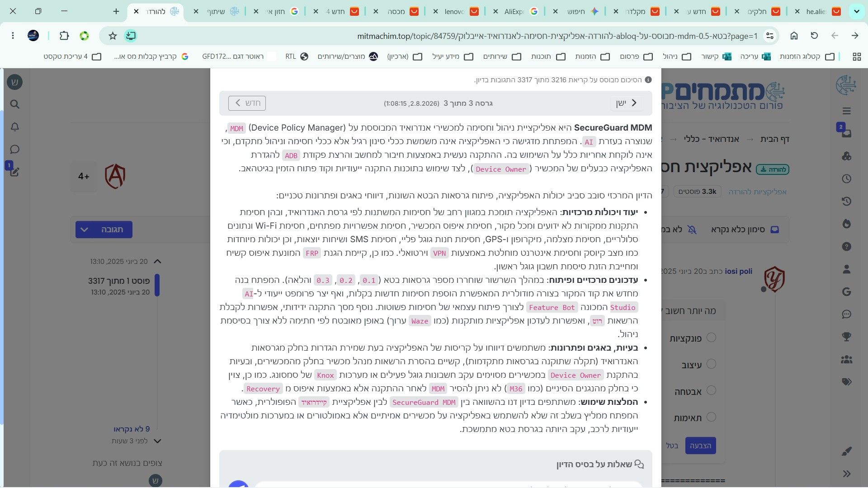The image size is (868, 488).
Task: Click the info icon beside the summary note
Action: pos(648,80)
